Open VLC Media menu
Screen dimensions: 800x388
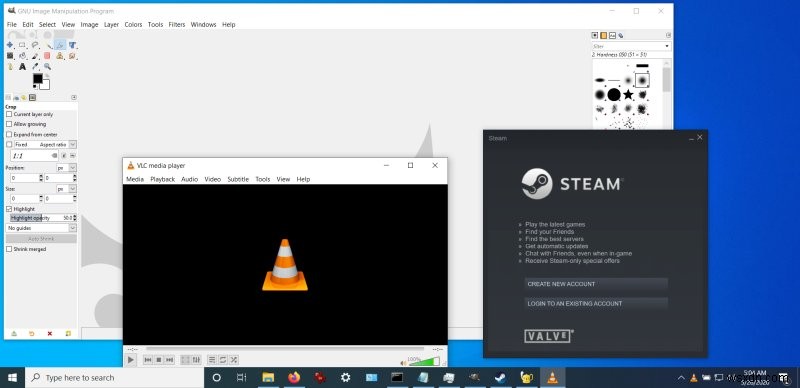click(135, 179)
